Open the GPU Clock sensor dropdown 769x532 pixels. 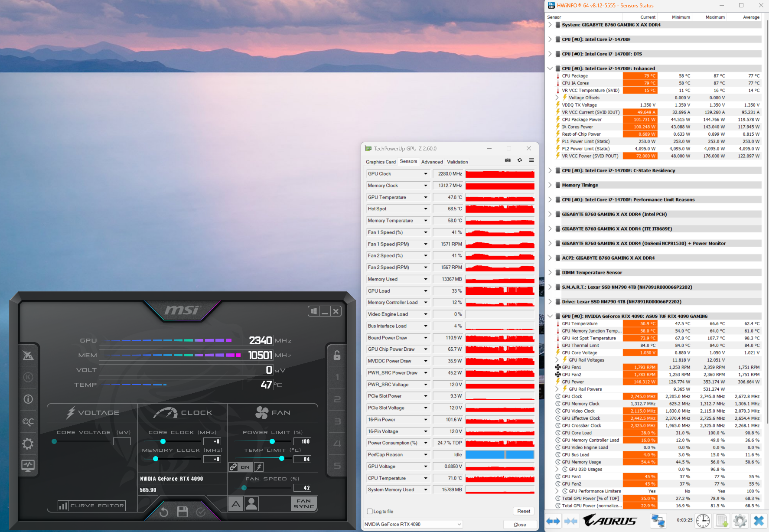coord(426,174)
